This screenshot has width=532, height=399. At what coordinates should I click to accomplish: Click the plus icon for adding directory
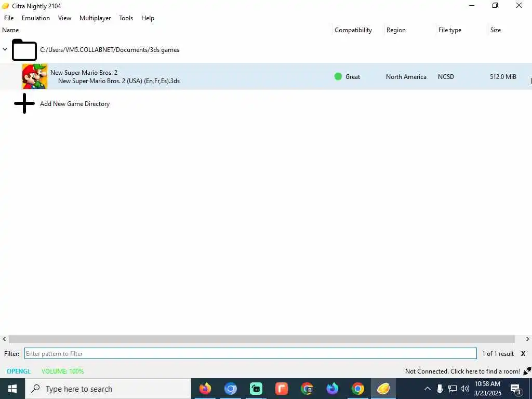point(24,103)
